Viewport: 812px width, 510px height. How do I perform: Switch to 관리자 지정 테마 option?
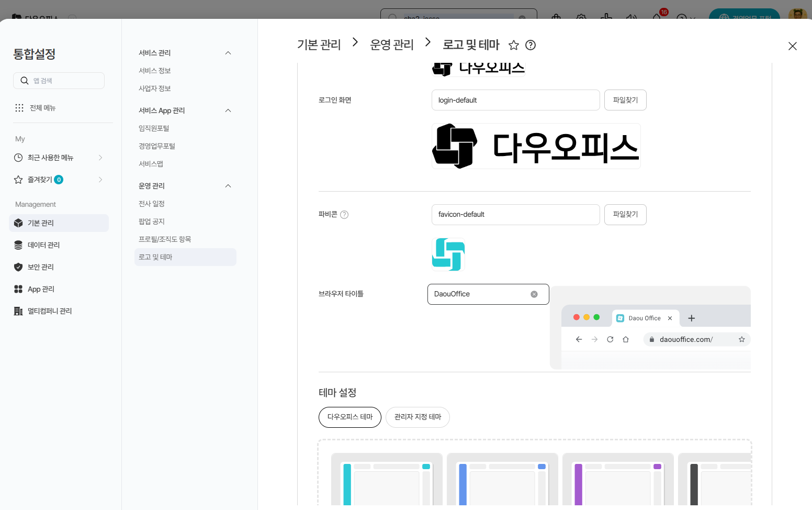click(x=418, y=417)
